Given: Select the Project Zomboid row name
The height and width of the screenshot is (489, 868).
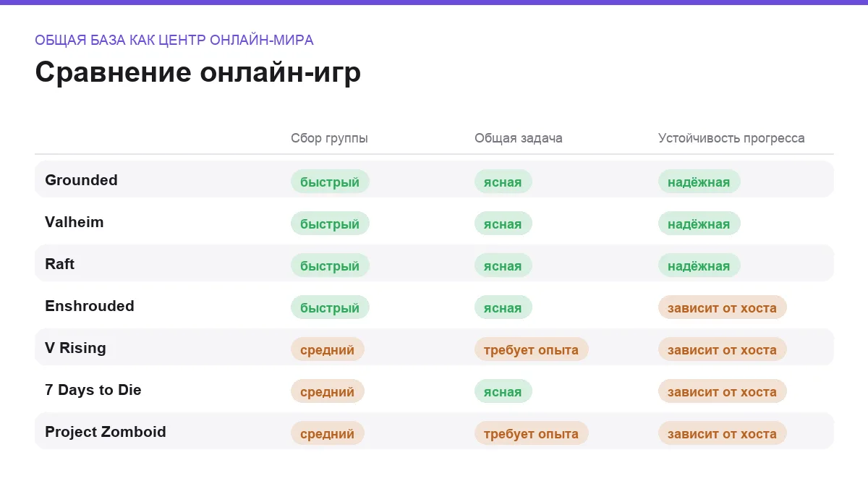Looking at the screenshot, I should click(x=106, y=432).
